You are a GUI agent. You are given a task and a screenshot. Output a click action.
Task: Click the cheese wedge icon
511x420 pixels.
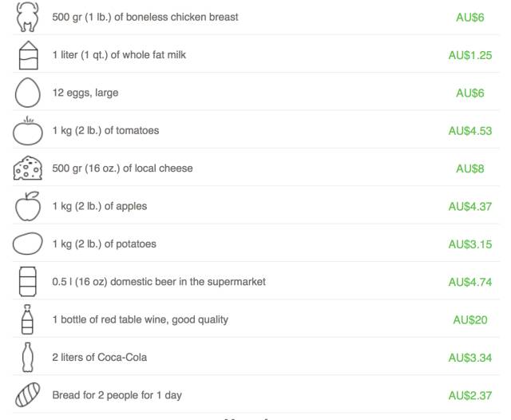(28, 168)
